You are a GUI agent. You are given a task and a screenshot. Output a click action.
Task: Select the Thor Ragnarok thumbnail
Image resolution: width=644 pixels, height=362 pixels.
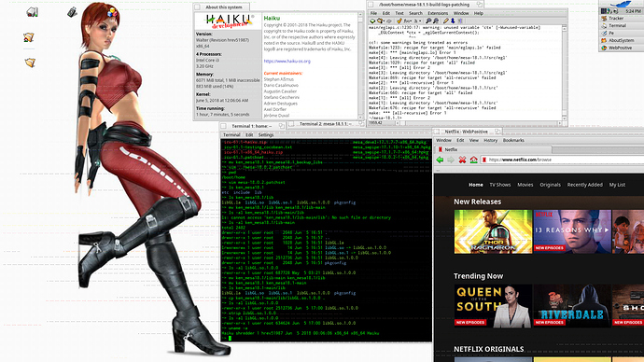(493, 231)
